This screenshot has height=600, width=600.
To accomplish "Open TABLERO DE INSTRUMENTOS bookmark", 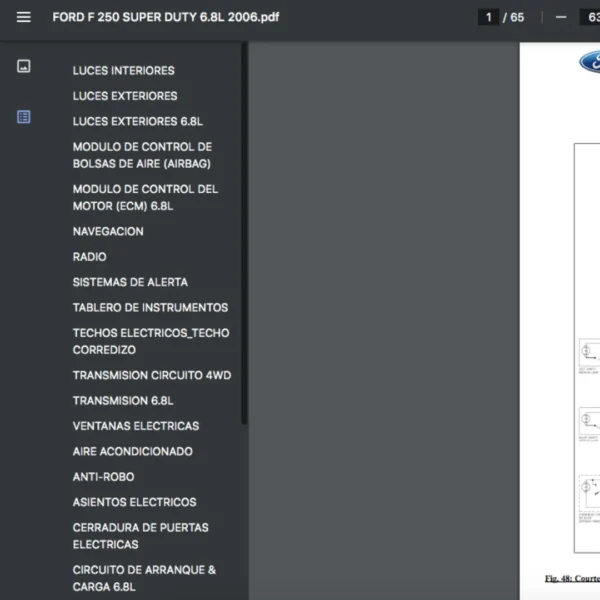I will tap(150, 308).
